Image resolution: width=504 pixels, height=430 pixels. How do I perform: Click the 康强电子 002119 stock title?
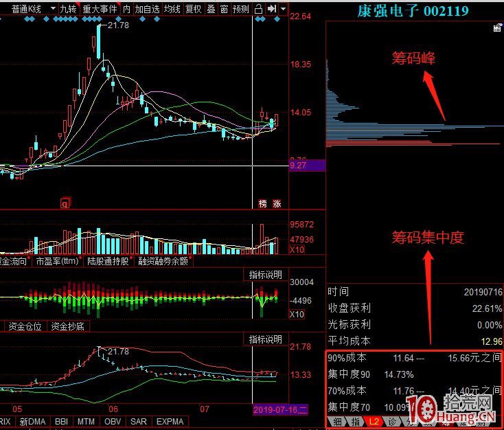click(413, 11)
